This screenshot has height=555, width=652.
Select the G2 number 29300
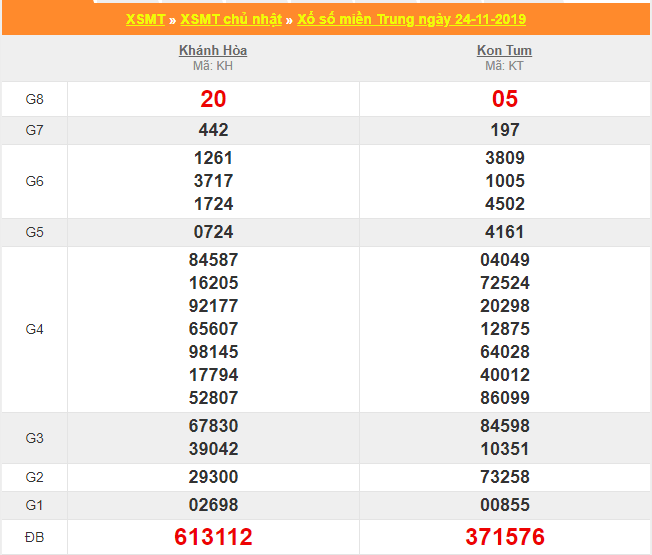(x=213, y=477)
